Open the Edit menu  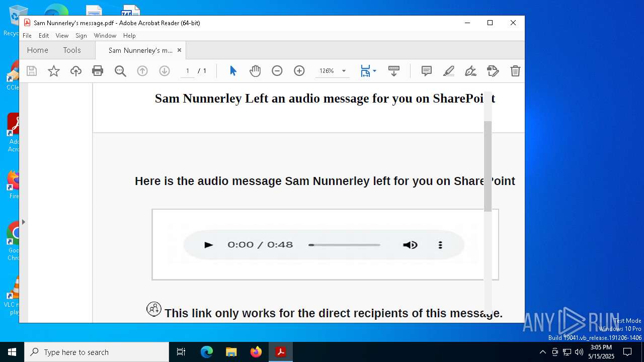point(44,36)
